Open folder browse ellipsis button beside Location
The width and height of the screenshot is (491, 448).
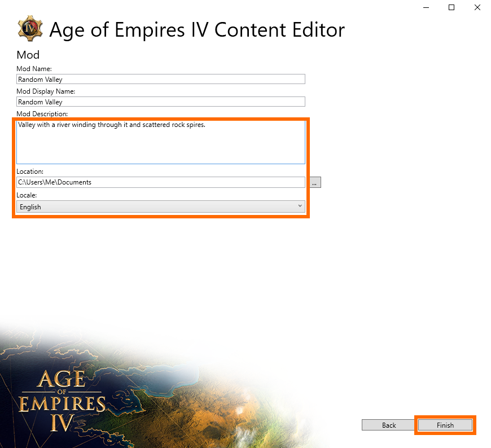315,182
